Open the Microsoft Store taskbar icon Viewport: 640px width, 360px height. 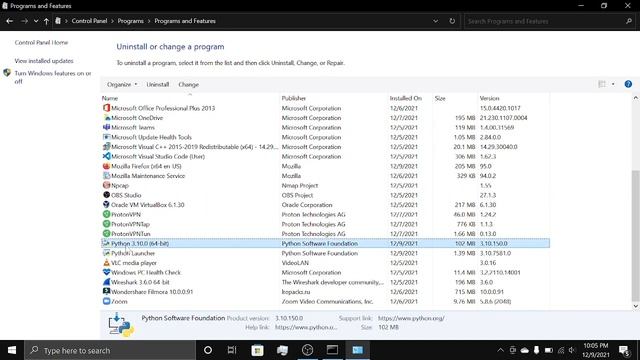[257, 350]
